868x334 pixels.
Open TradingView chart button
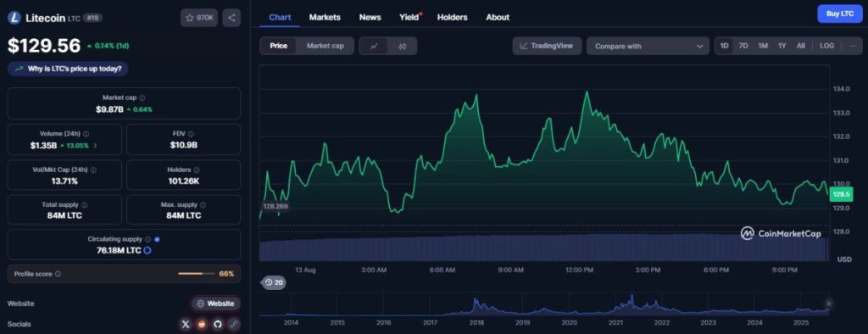click(x=547, y=46)
